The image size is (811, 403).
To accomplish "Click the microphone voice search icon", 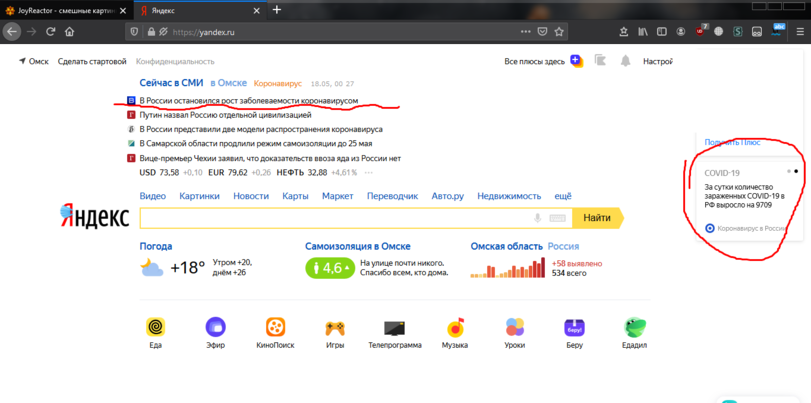I will click(537, 218).
